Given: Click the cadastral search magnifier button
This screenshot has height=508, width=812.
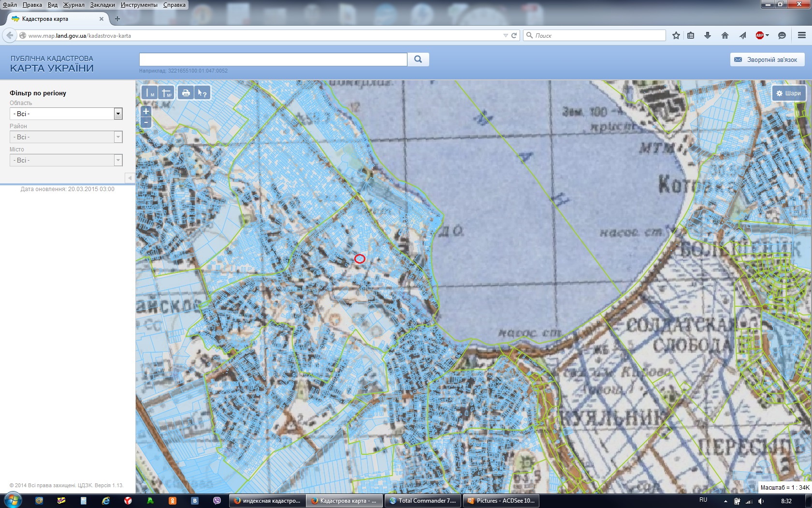Looking at the screenshot, I should point(418,59).
